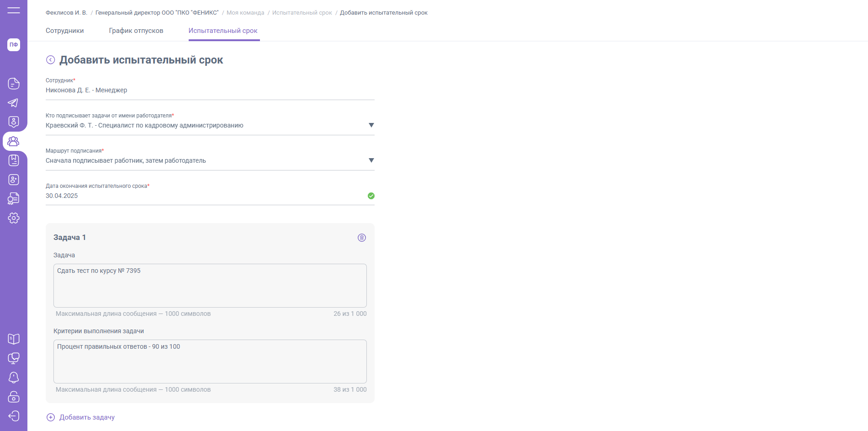Click the logout arrow icon in sidebar

pyautogui.click(x=14, y=416)
